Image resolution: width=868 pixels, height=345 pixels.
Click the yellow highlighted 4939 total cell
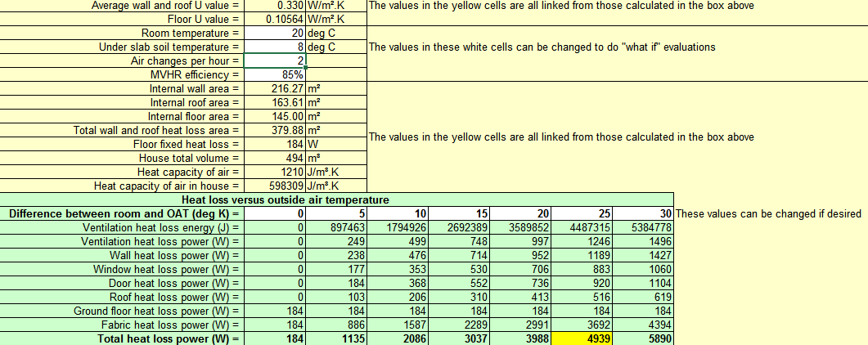coord(581,338)
